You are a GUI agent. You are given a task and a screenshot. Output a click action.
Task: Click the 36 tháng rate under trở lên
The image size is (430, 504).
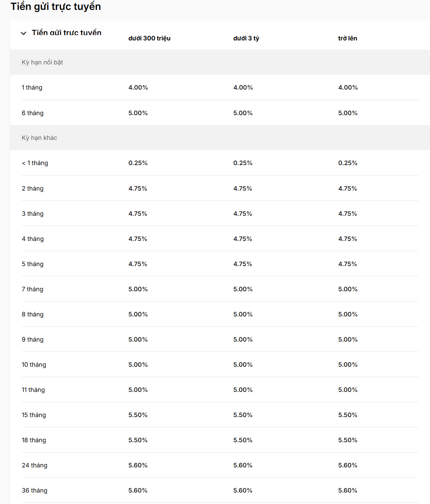(x=348, y=490)
